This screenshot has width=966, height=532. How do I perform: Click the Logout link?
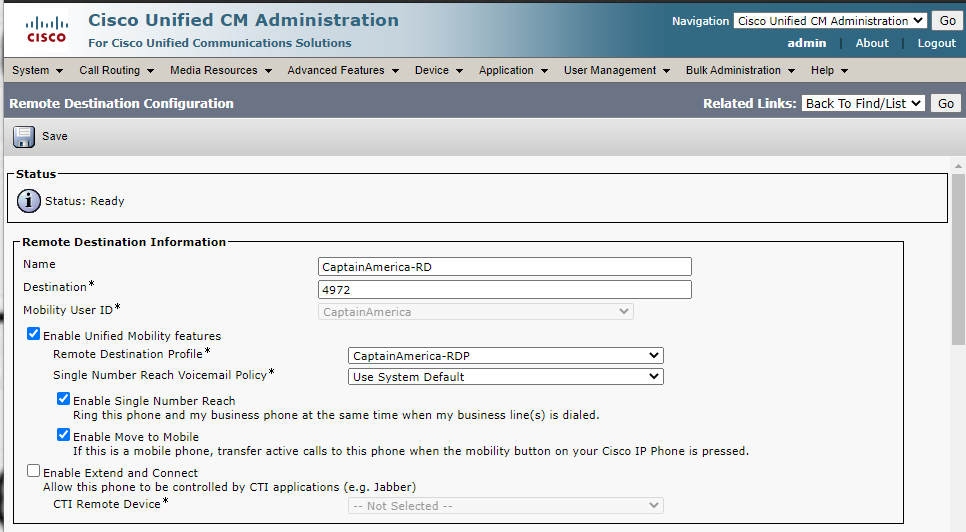point(936,43)
